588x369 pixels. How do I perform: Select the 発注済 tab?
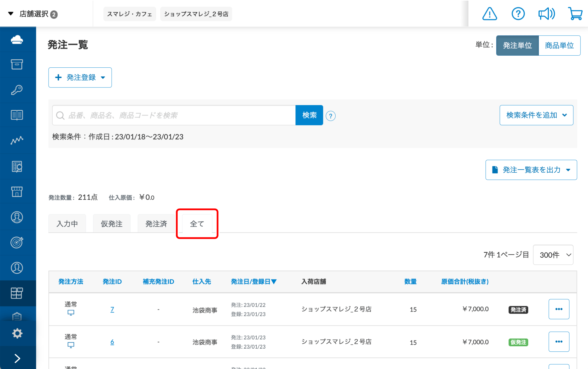point(156,224)
